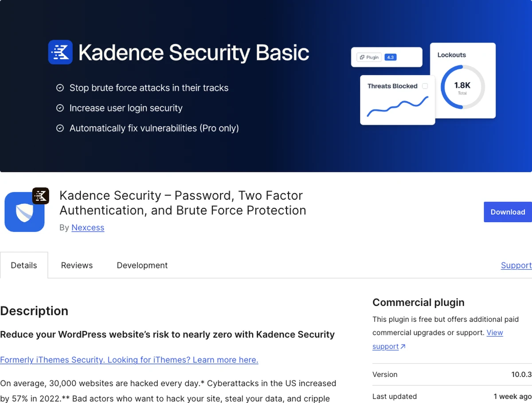Click the checkmark icon beside 'Automatically fix vulnerabilities'
532x403 pixels.
point(60,128)
